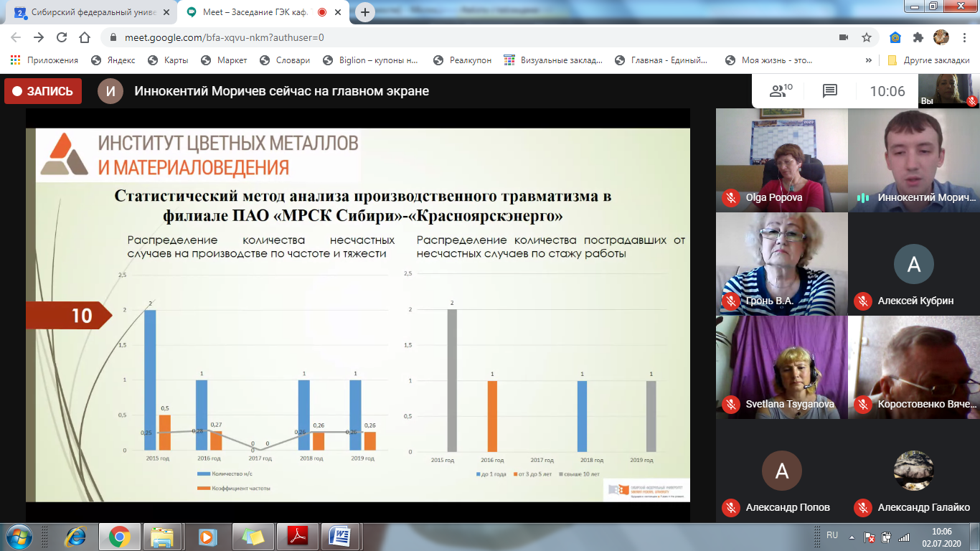Image resolution: width=980 pixels, height=551 pixels.
Task: Click muted mic icon on Гронь В.А.
Action: [x=731, y=301]
